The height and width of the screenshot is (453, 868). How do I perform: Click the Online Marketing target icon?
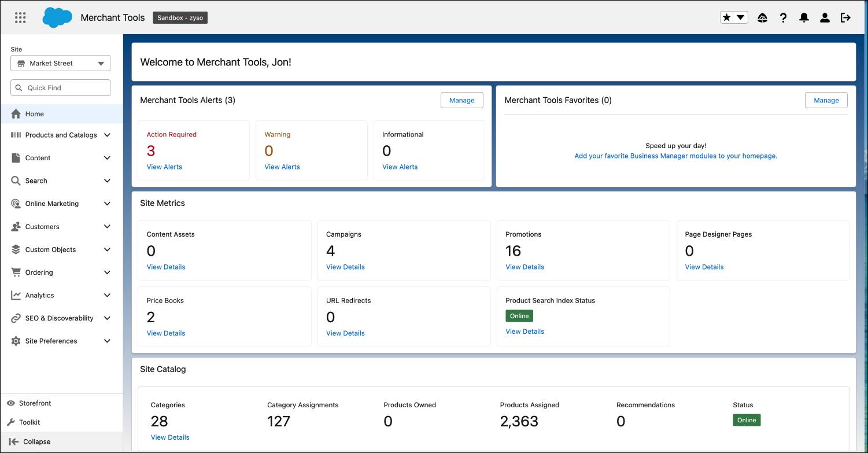coord(16,204)
